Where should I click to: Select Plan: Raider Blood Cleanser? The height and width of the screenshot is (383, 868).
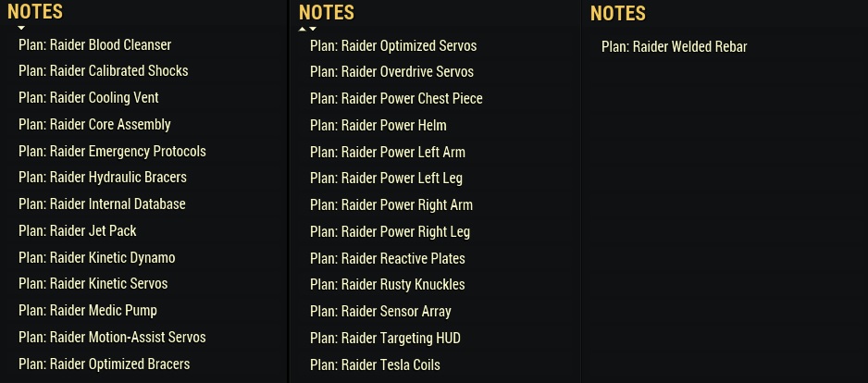tap(94, 44)
